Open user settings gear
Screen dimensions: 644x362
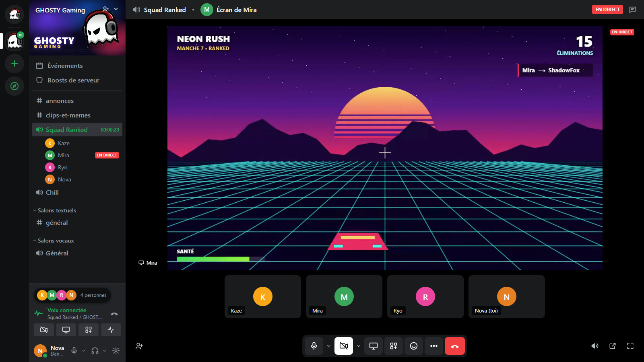[x=116, y=351]
